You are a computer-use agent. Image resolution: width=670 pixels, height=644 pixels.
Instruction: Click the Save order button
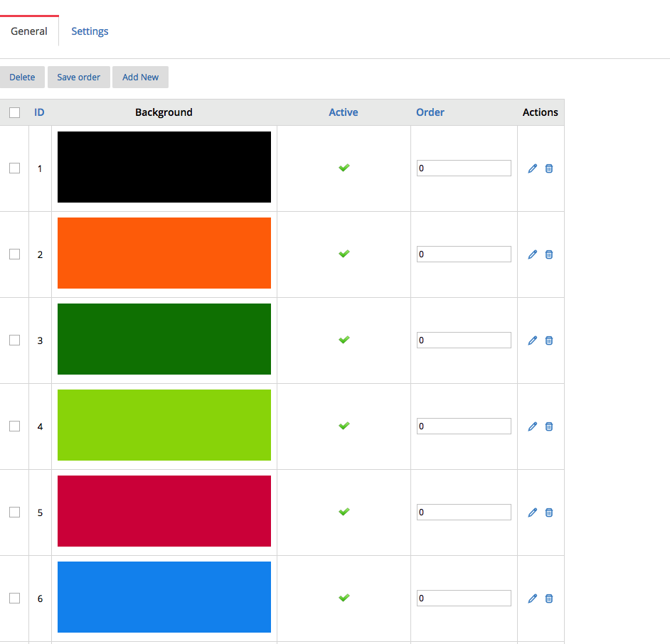click(79, 77)
